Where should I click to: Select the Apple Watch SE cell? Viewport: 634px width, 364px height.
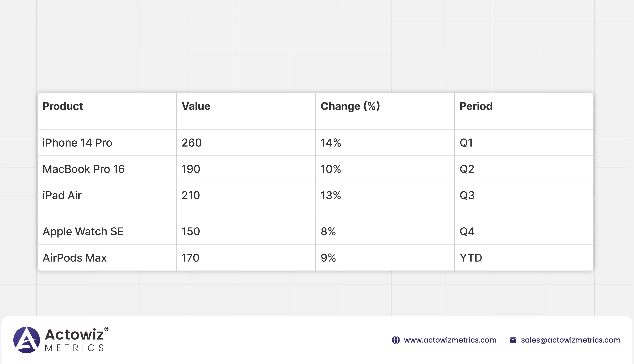click(83, 231)
